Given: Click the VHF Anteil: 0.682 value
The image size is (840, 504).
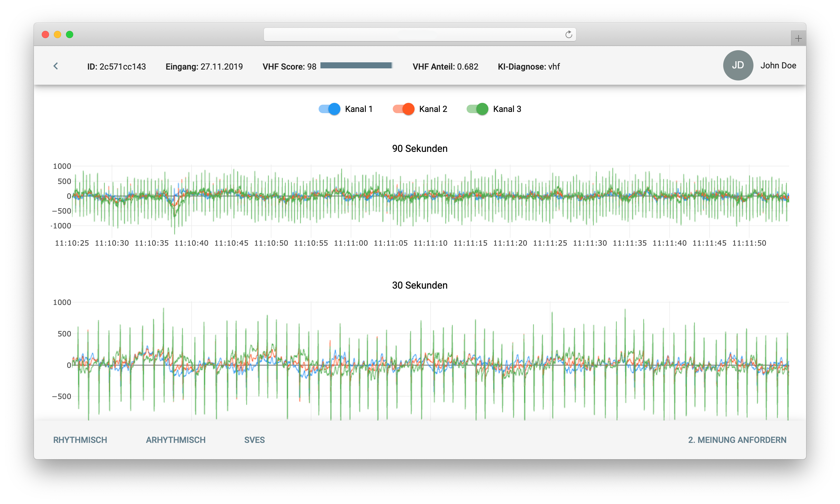Looking at the screenshot, I should point(445,67).
